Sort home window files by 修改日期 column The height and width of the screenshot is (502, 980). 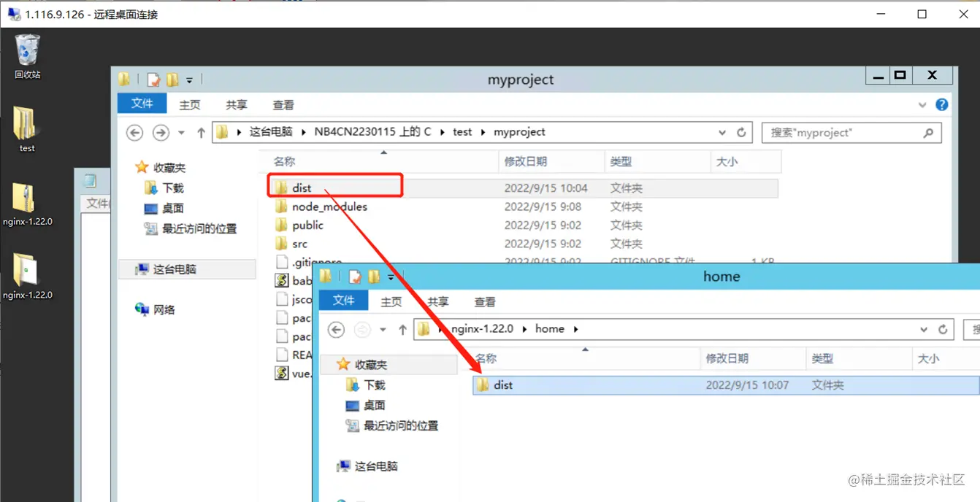point(754,359)
